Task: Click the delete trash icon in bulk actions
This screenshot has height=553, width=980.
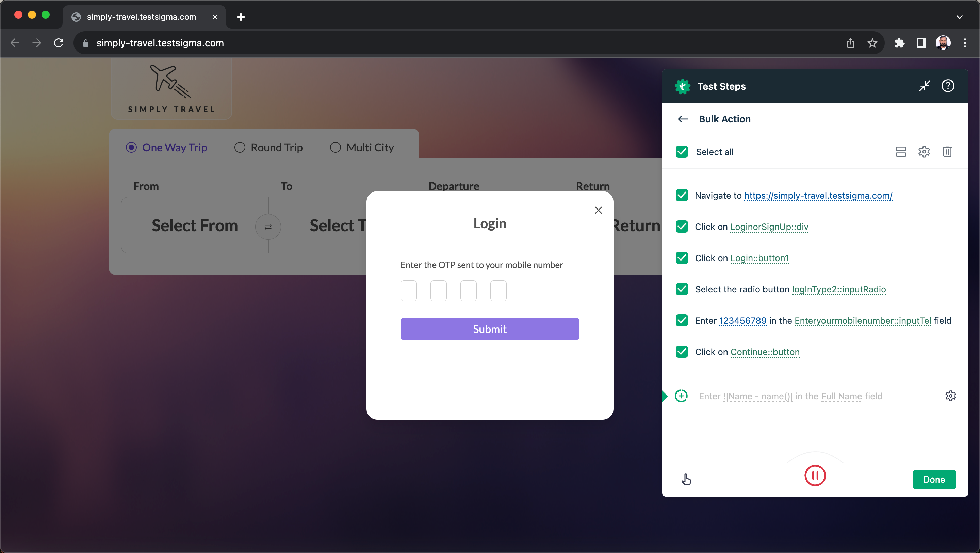Action: (x=947, y=152)
